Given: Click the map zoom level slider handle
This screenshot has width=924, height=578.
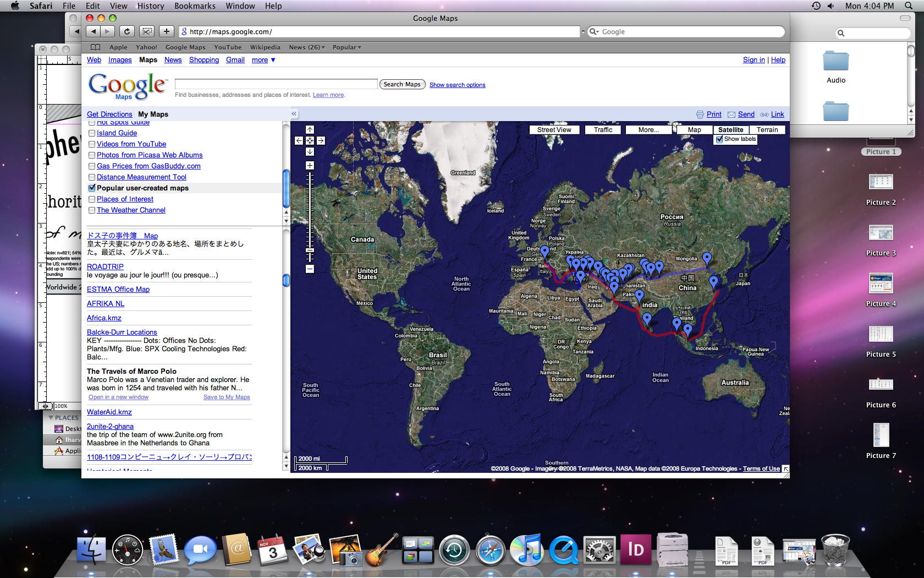Looking at the screenshot, I should (310, 250).
